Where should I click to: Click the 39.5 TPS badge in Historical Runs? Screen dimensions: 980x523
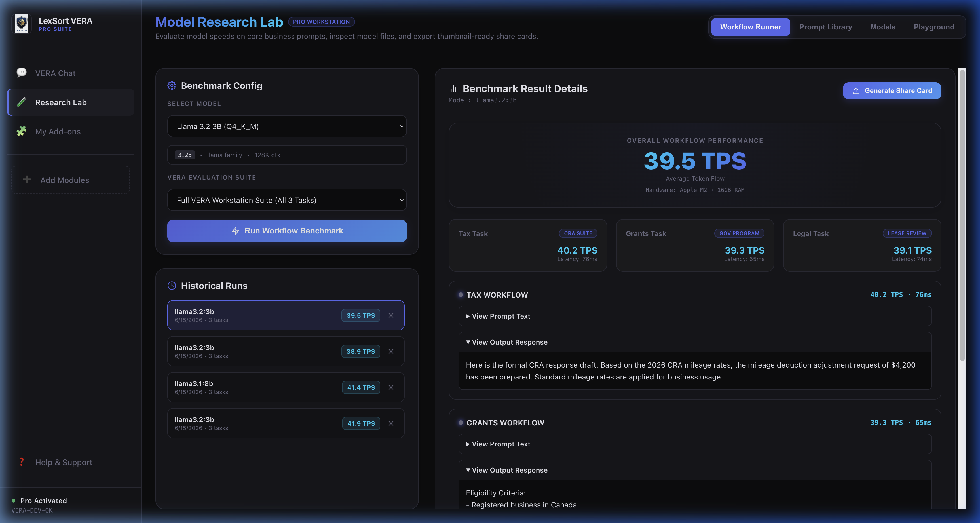(x=361, y=315)
